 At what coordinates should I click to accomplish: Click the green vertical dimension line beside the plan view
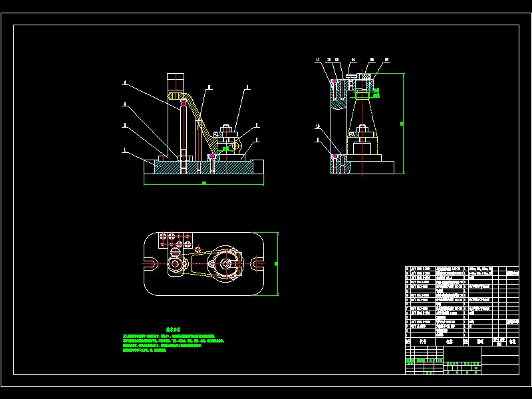[278, 263]
